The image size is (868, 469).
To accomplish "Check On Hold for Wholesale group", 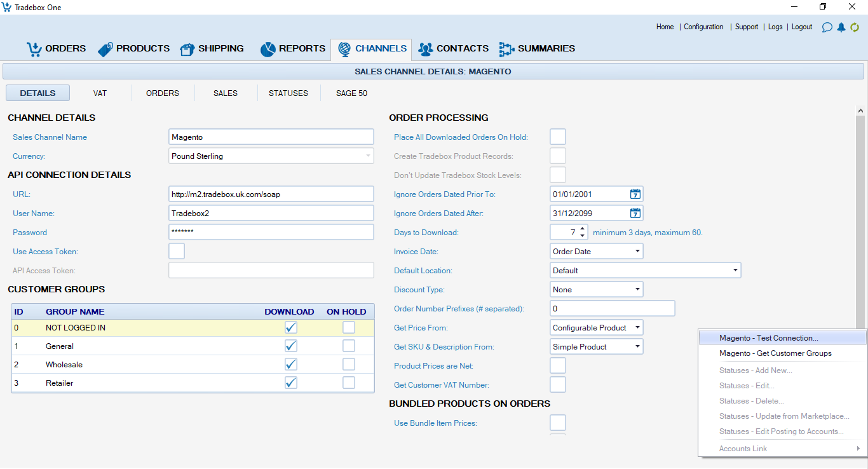I will pos(349,364).
